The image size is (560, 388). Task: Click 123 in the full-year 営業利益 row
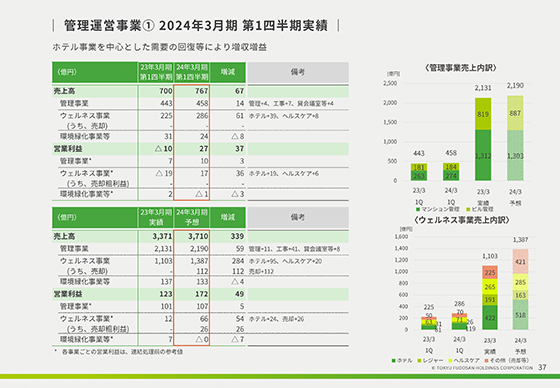[x=166, y=294]
